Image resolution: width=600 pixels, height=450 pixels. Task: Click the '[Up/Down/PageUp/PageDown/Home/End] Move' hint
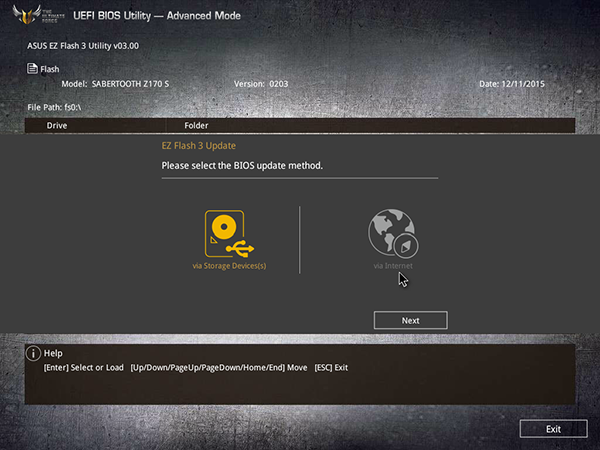point(219,368)
